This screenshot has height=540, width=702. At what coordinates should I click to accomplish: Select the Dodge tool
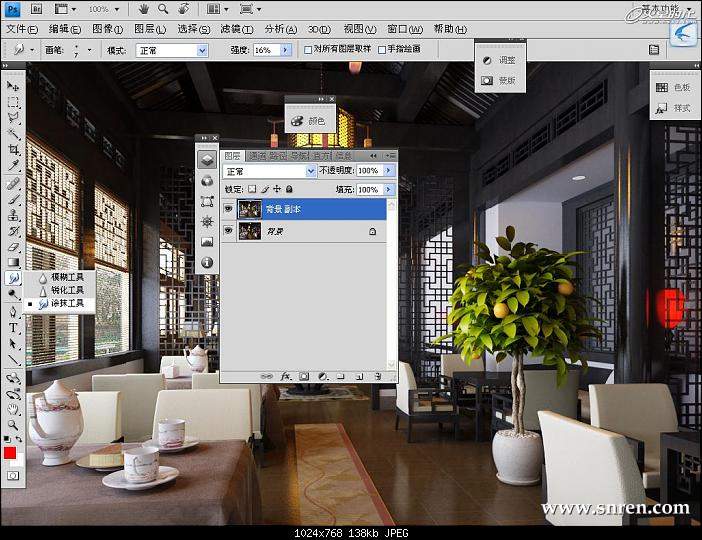pos(13,294)
